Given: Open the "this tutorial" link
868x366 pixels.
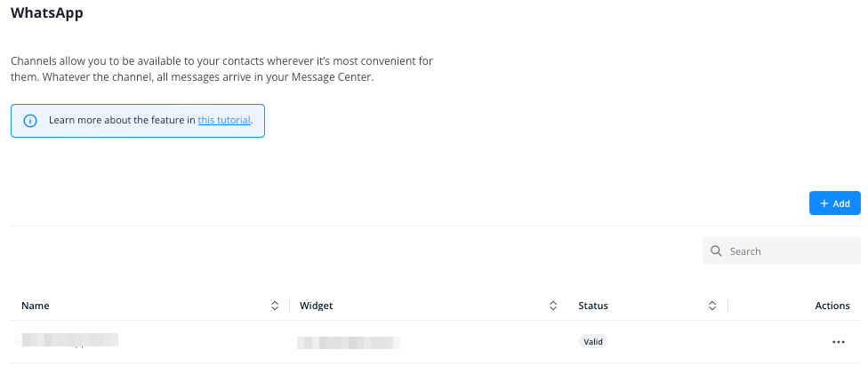Looking at the screenshot, I should point(224,120).
